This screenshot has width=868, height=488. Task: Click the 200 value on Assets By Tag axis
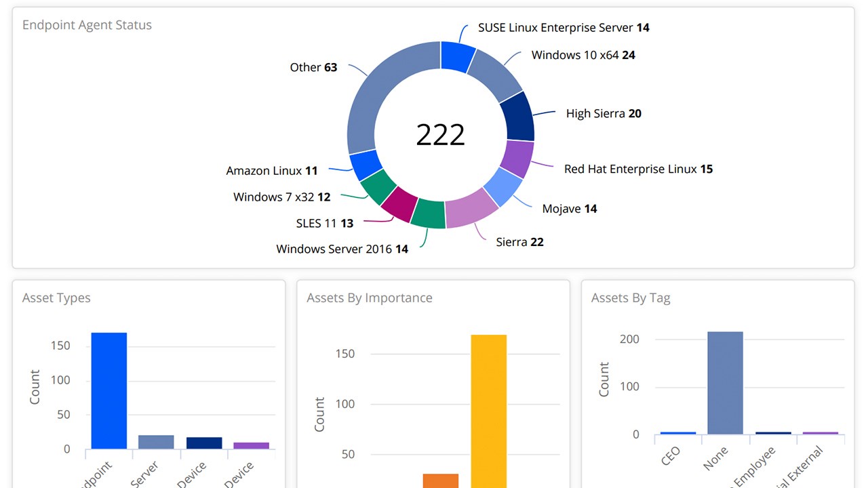tap(630, 339)
